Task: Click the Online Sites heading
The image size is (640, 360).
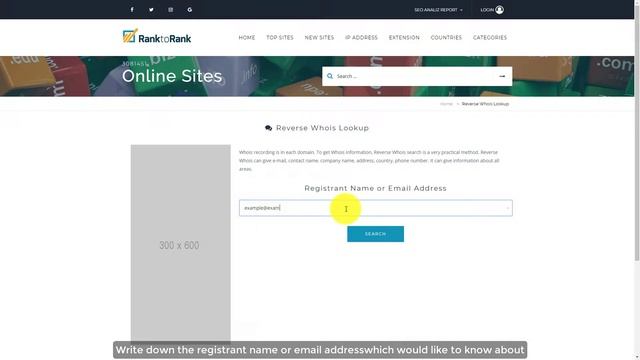Action: (172, 76)
